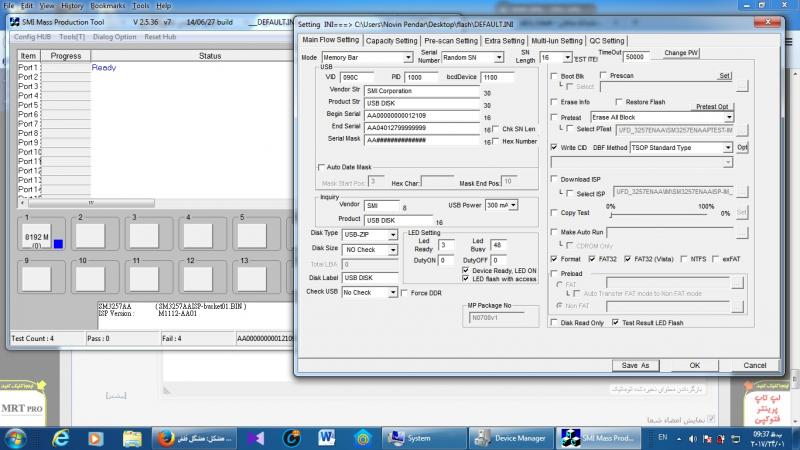This screenshot has height=450, width=800.
Task: Switch to Device Manager taskbar window
Action: coord(510,439)
